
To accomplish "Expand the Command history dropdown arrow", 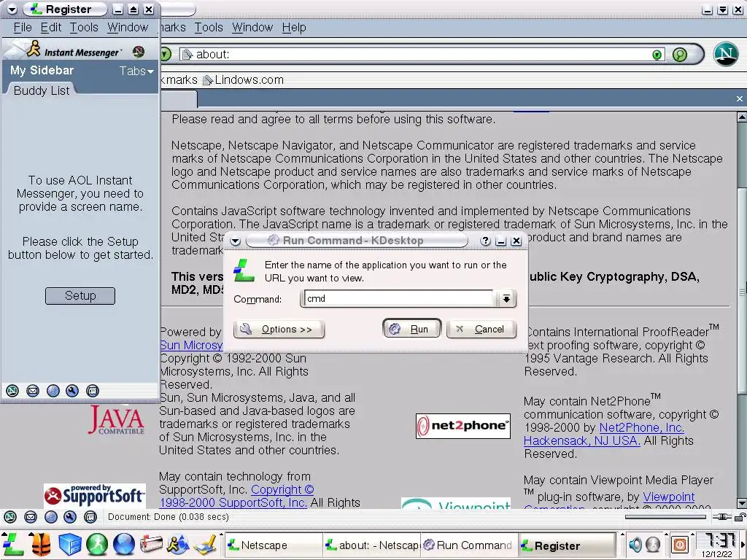I will click(506, 298).
